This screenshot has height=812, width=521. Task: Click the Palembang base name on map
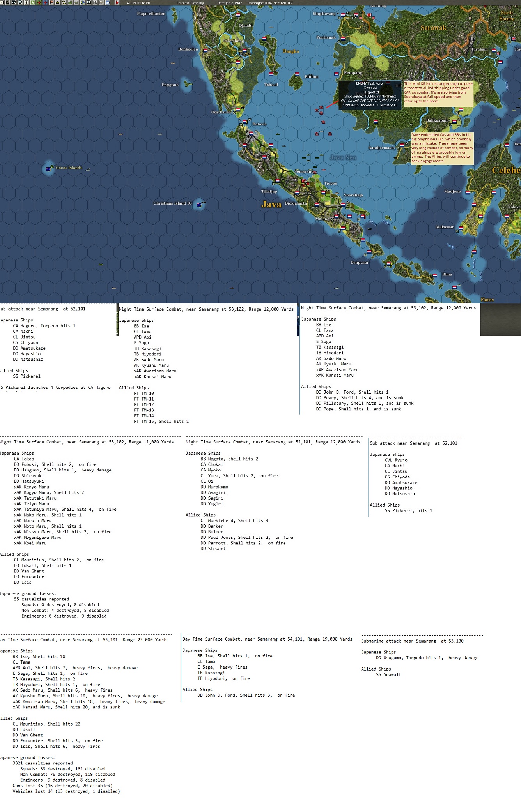tap(234, 41)
